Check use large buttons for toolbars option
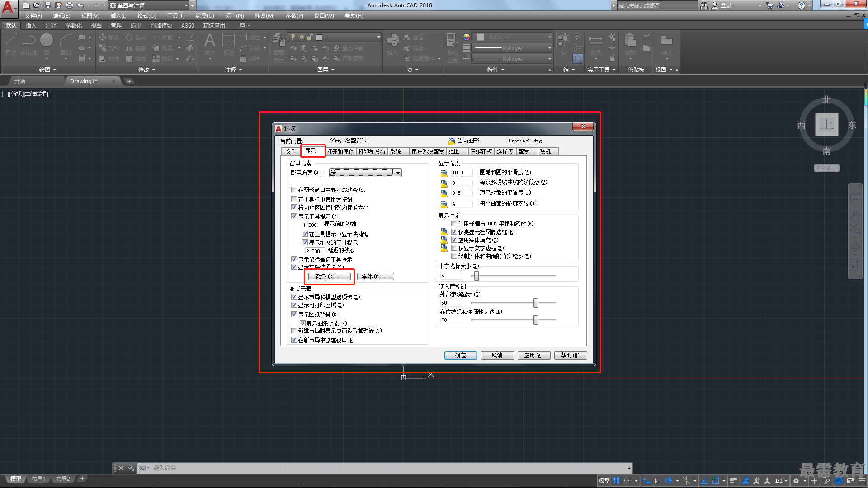Image resolution: width=868 pixels, height=488 pixels. pyautogui.click(x=294, y=199)
